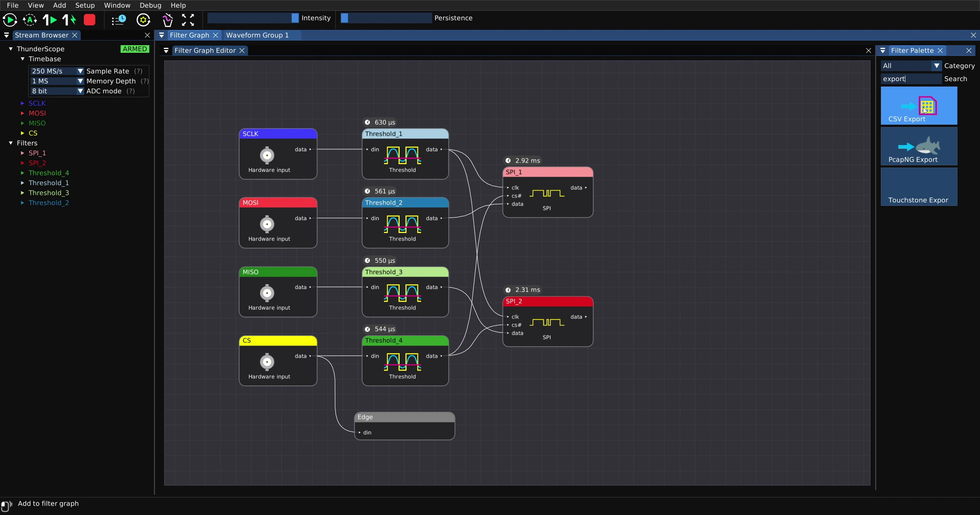Add the CSV Export filter
980x515 pixels.
point(919,106)
